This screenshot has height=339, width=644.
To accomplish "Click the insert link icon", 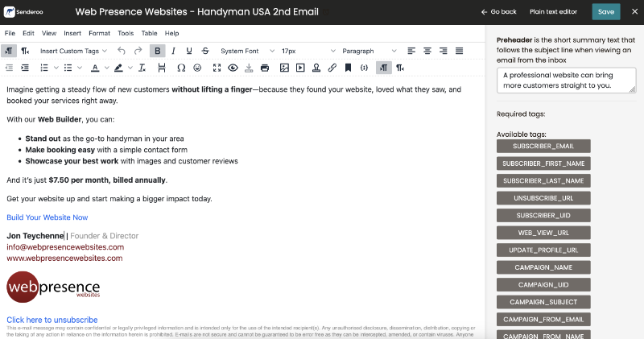I will pyautogui.click(x=332, y=68).
